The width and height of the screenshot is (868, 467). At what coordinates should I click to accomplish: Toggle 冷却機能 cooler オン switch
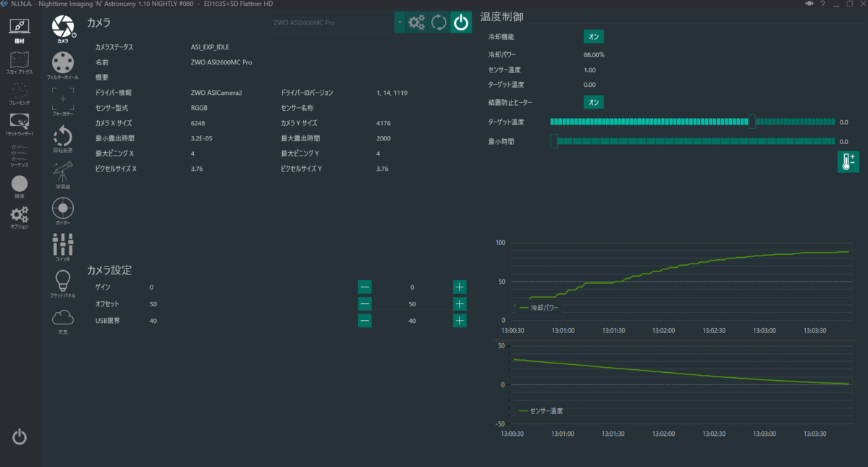(x=594, y=36)
